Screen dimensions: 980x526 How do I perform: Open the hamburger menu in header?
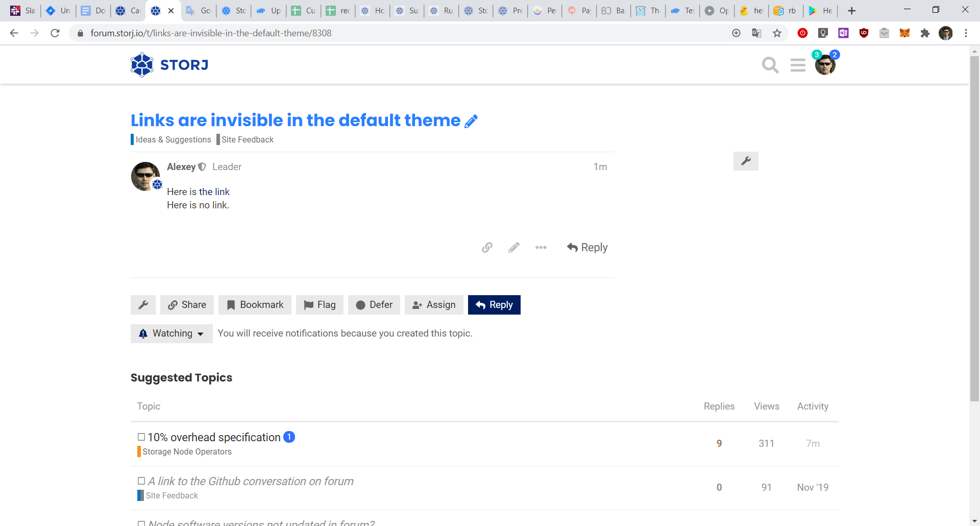point(797,65)
